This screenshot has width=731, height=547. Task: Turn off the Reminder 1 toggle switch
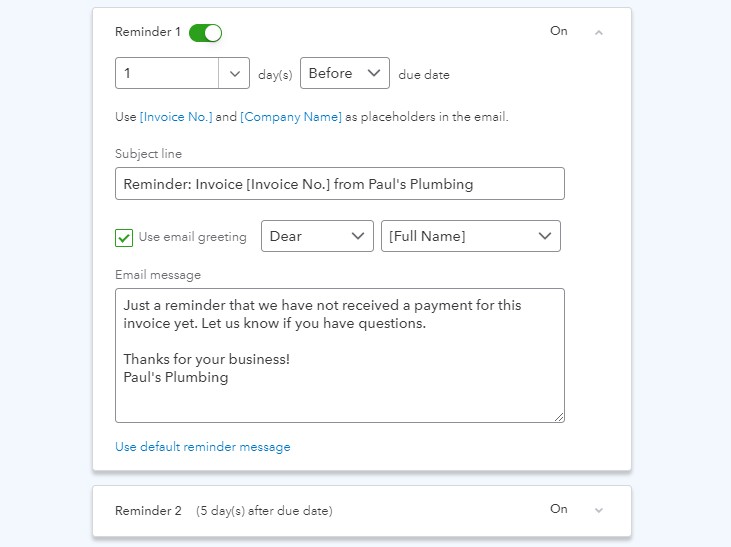tap(205, 33)
